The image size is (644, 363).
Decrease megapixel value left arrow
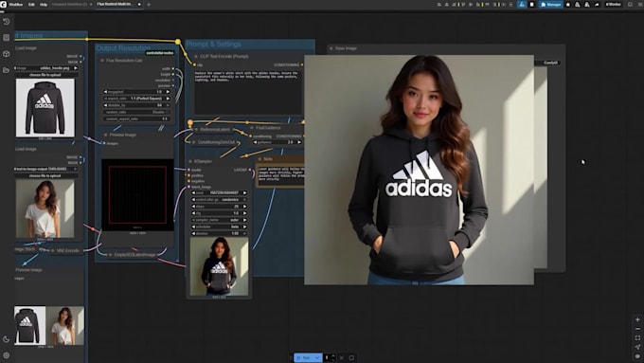pos(105,92)
